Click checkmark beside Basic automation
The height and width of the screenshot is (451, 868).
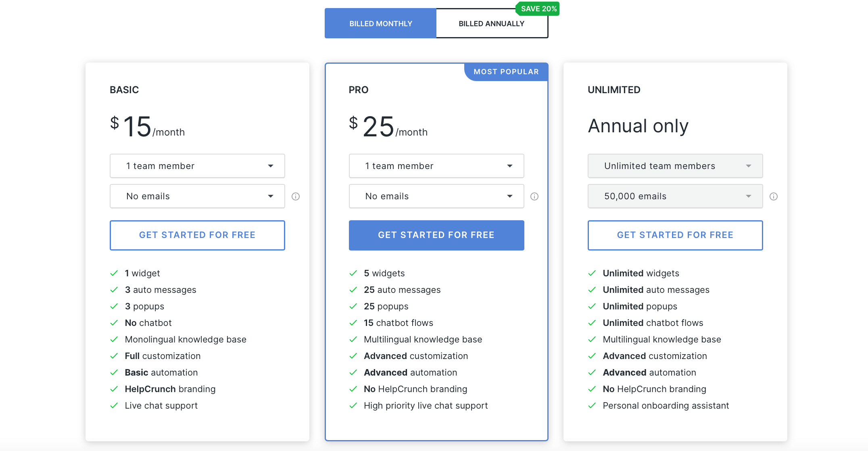[x=114, y=372]
